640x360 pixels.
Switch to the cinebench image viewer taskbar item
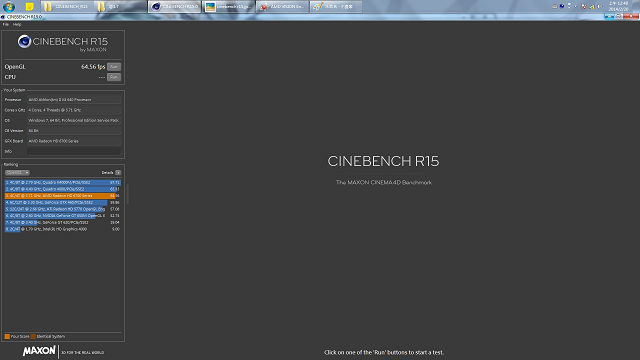click(x=229, y=7)
